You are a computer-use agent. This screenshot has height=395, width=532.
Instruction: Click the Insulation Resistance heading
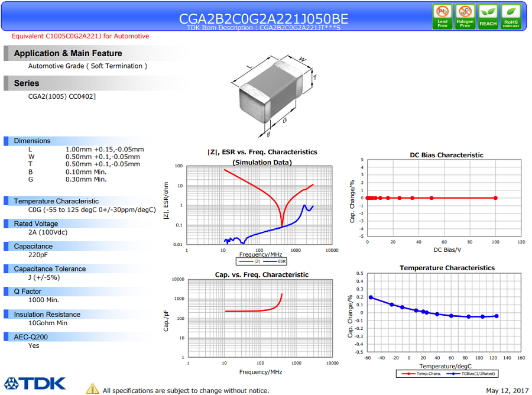47,315
